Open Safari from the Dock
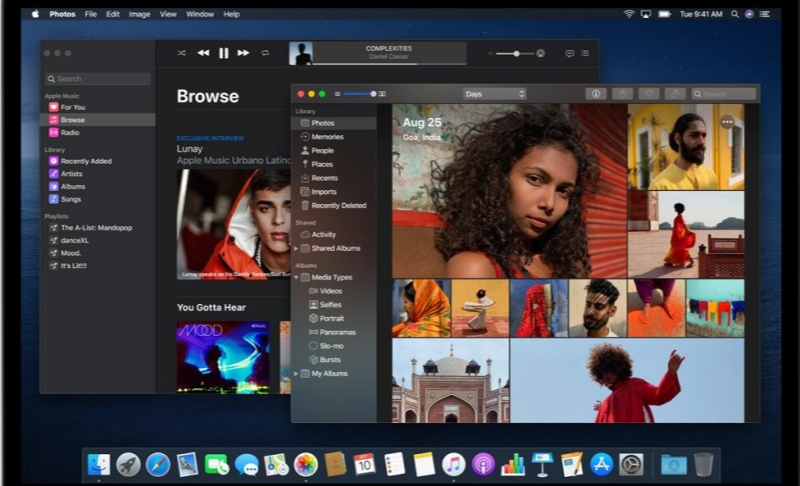 (x=158, y=465)
